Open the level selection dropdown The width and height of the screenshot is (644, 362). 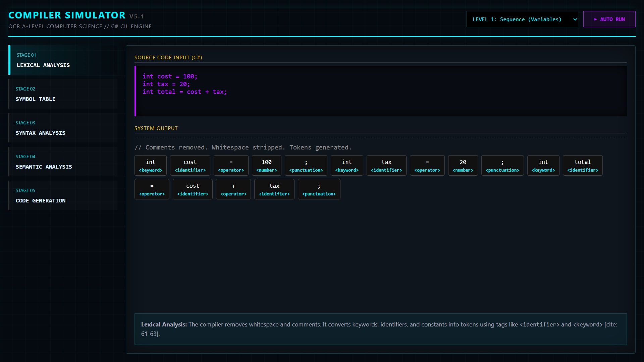[522, 19]
